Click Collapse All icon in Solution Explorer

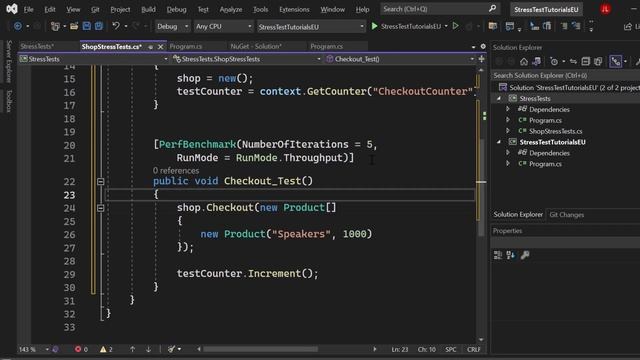coord(586,62)
